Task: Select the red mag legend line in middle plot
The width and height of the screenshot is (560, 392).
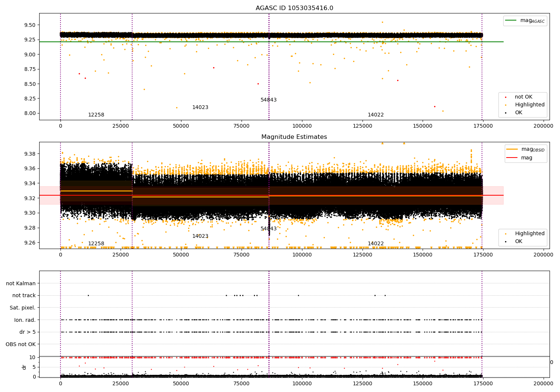Action: tap(512, 158)
